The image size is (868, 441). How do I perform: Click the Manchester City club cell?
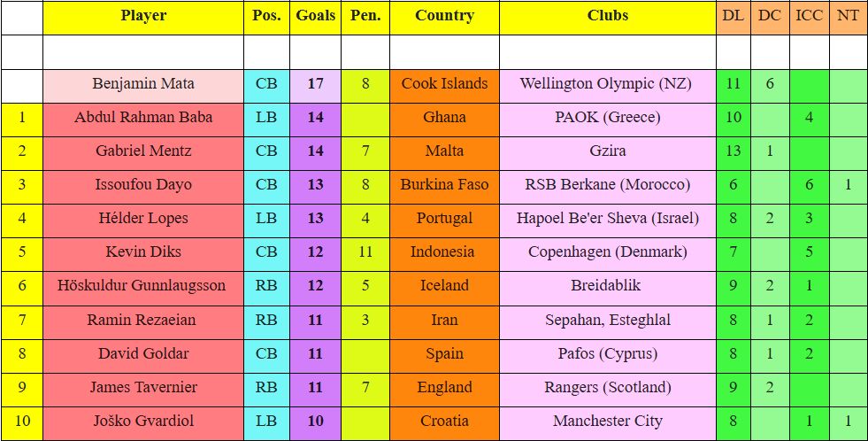coord(608,422)
